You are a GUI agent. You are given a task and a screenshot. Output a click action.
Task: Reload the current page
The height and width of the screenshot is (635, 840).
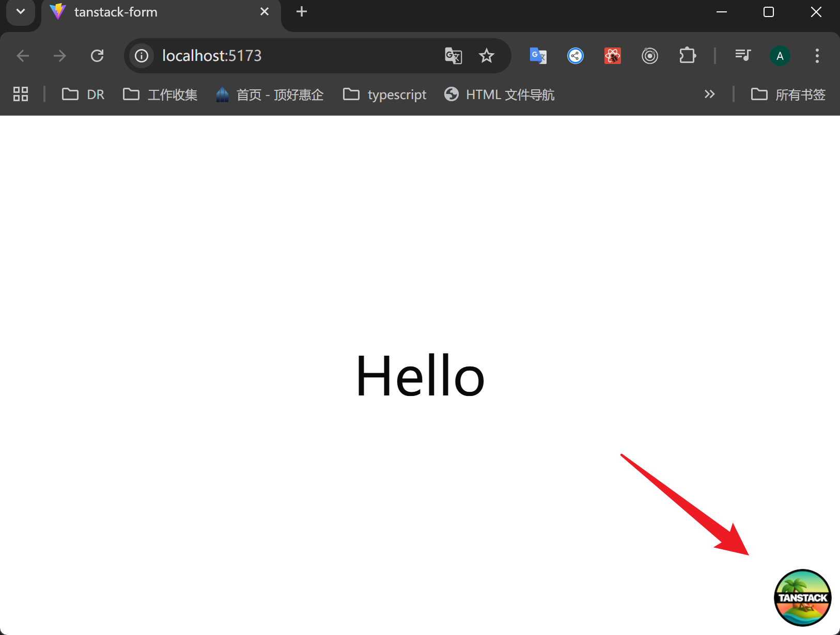[97, 56]
